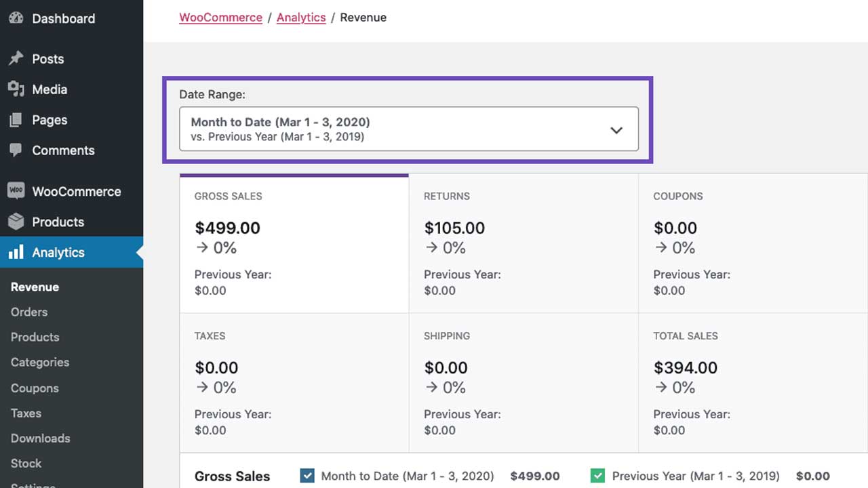Switch to the Taxes report
The width and height of the screenshot is (868, 488).
tap(26, 413)
